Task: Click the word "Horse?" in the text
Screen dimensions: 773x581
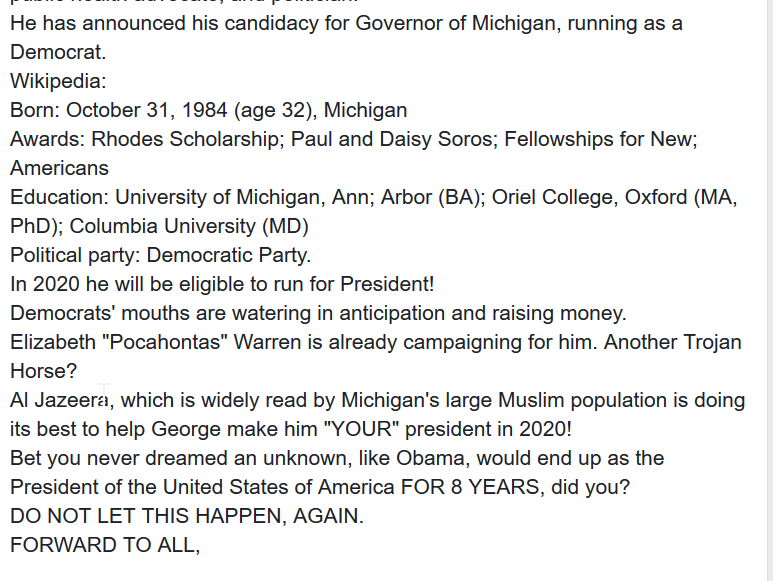Action: (43, 372)
